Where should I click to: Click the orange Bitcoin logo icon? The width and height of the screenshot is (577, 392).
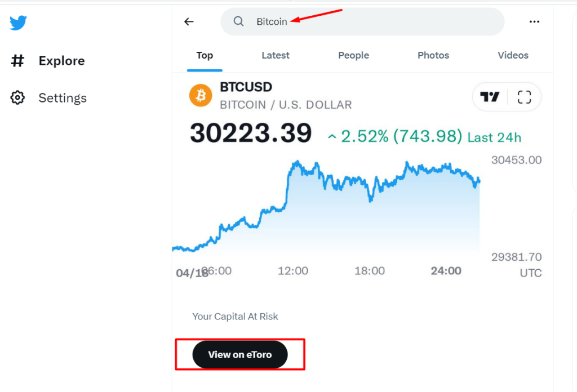tap(201, 96)
